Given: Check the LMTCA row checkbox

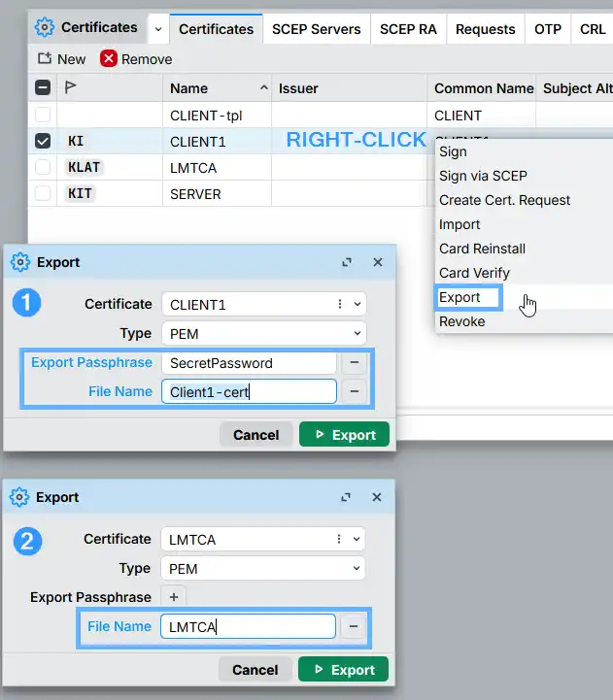Looking at the screenshot, I should point(43,167).
